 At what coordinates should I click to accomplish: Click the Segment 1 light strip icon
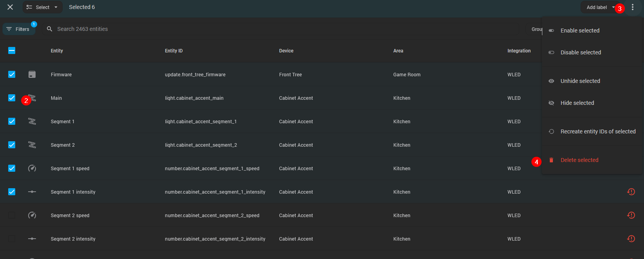pos(32,122)
